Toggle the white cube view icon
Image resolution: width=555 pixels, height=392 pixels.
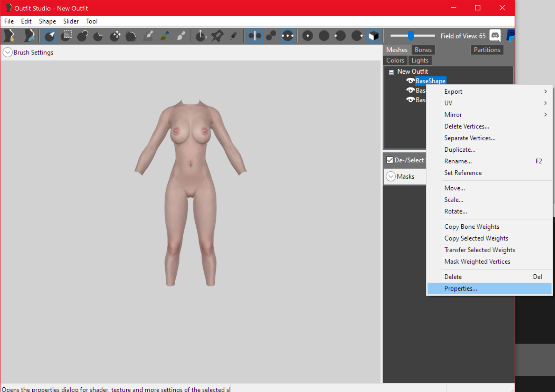[374, 36]
